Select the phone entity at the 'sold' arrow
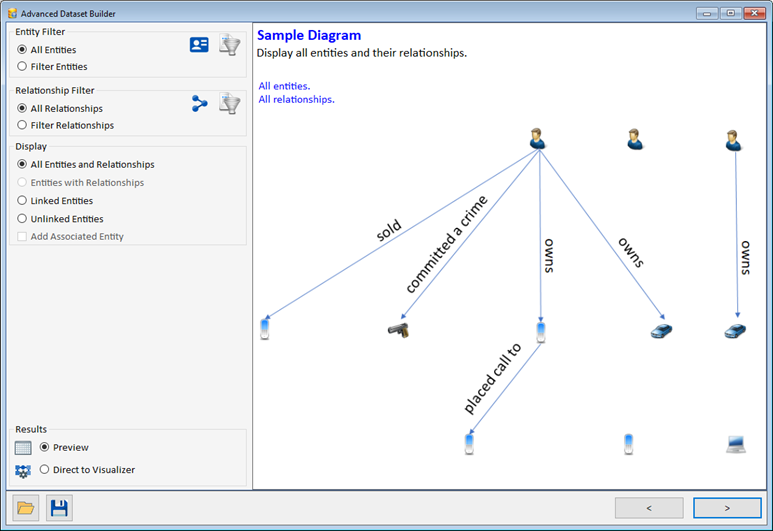 (265, 329)
